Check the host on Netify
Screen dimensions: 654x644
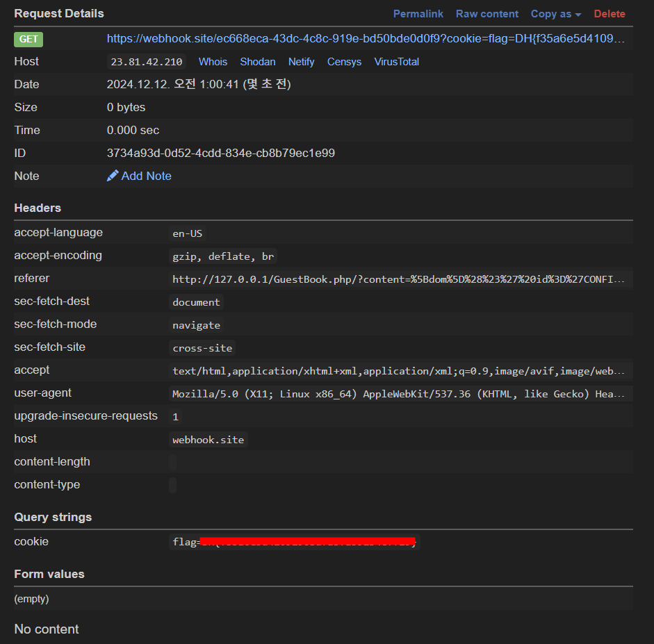[301, 62]
